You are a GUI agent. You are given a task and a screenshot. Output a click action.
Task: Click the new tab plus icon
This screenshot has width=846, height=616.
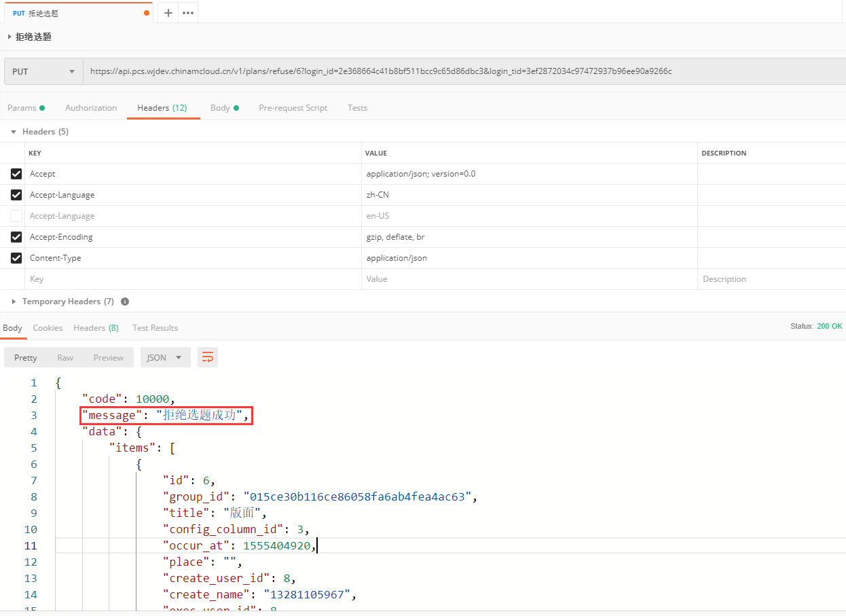click(x=168, y=13)
